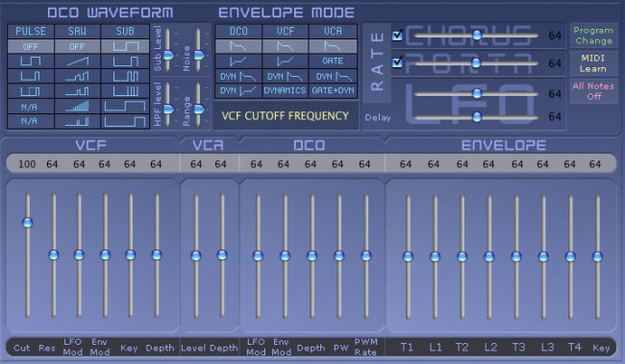Click the Sub Level slider handle
Screen dimensions: 625x364
click(169, 55)
